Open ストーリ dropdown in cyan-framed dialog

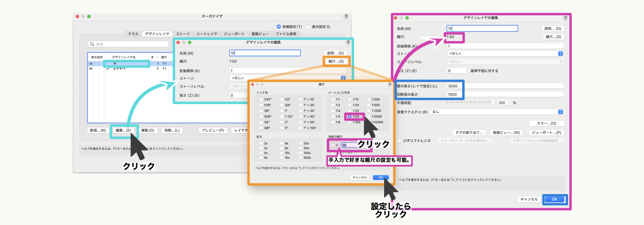tap(343, 78)
